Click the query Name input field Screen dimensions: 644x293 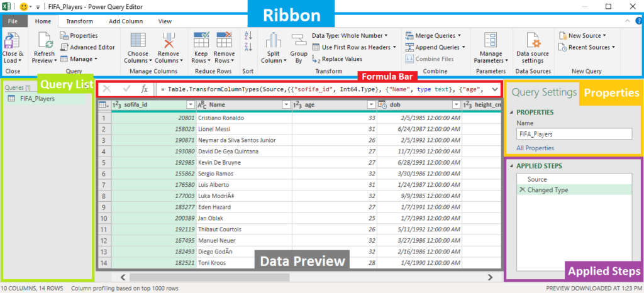tap(574, 134)
